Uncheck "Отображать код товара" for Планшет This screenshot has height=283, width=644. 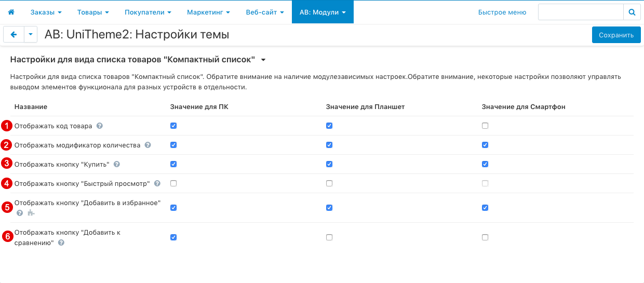click(x=329, y=126)
